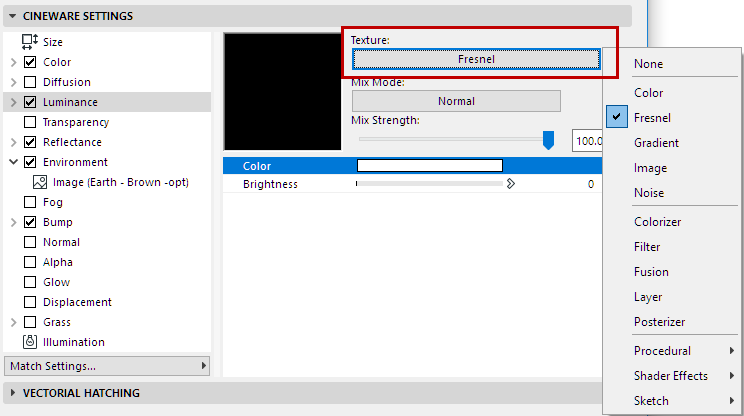Toggle the Reflectance checkbox
Screen dimensions: 744x416
[30, 142]
